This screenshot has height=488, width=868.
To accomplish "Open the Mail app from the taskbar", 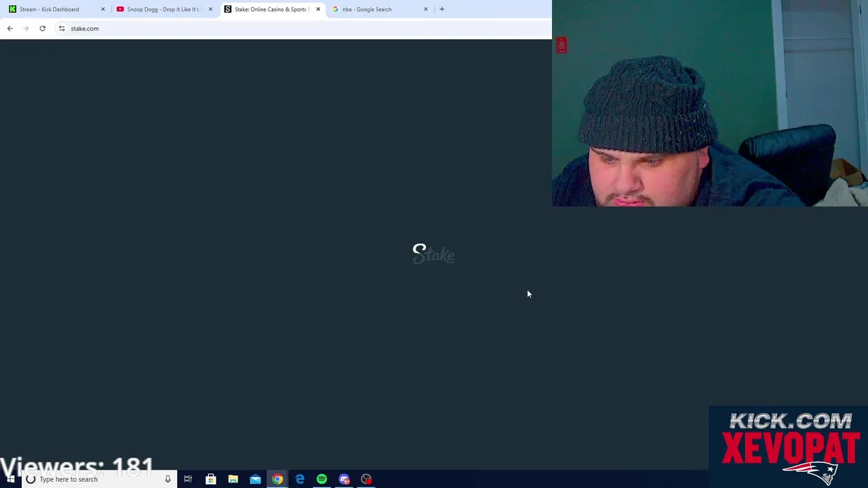I will (255, 479).
